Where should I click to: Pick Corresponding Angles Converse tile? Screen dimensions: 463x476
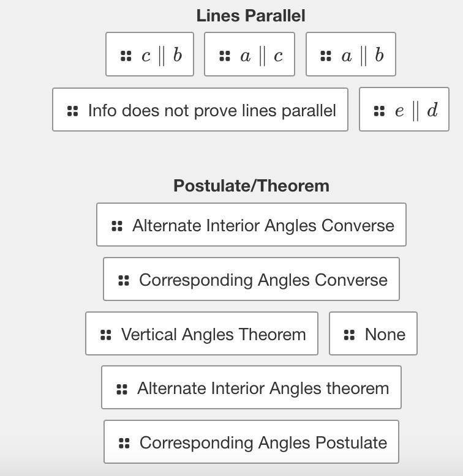point(251,279)
